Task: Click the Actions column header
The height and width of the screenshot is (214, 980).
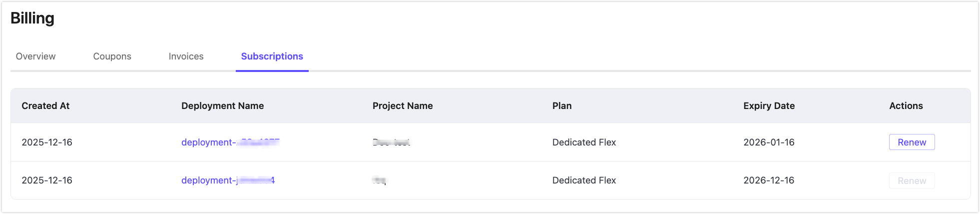Action: click(906, 106)
